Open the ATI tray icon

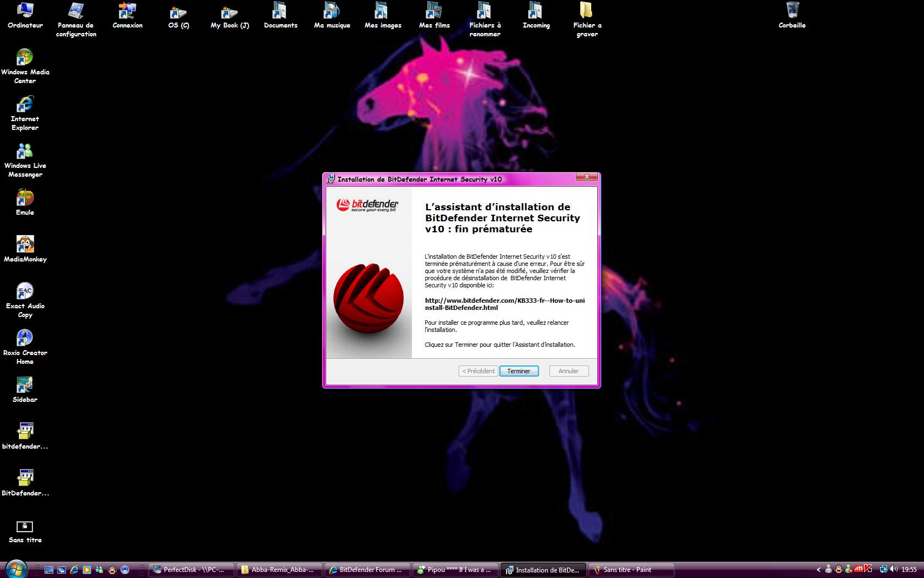[x=858, y=570]
